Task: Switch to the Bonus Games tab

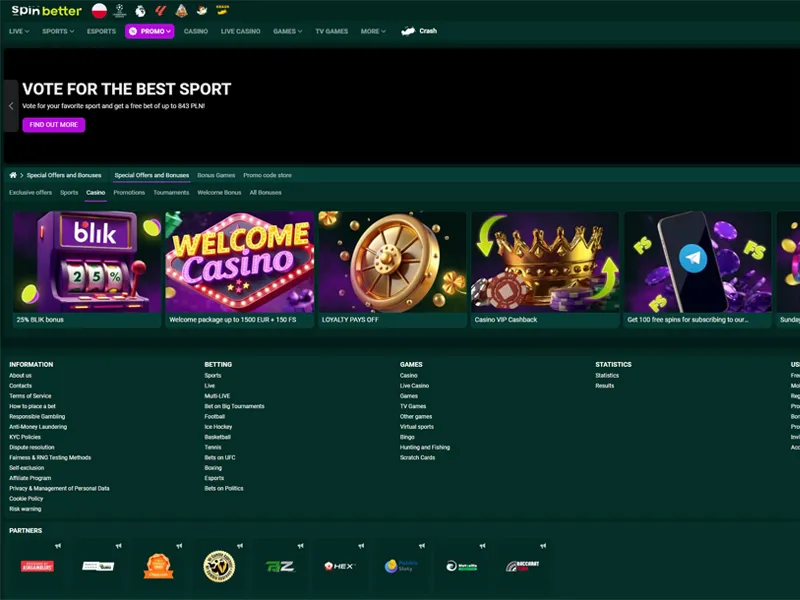Action: click(x=216, y=175)
